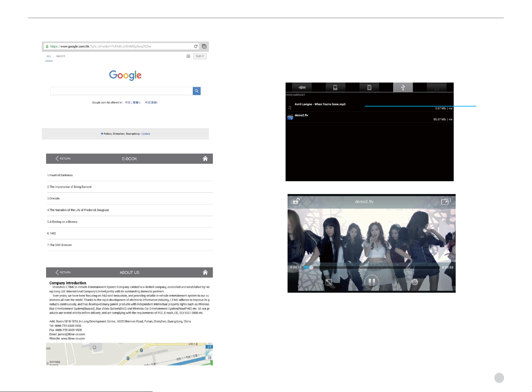
Task: Open Avril Lavigne When You're Gone.mp3
Action: [320, 104]
